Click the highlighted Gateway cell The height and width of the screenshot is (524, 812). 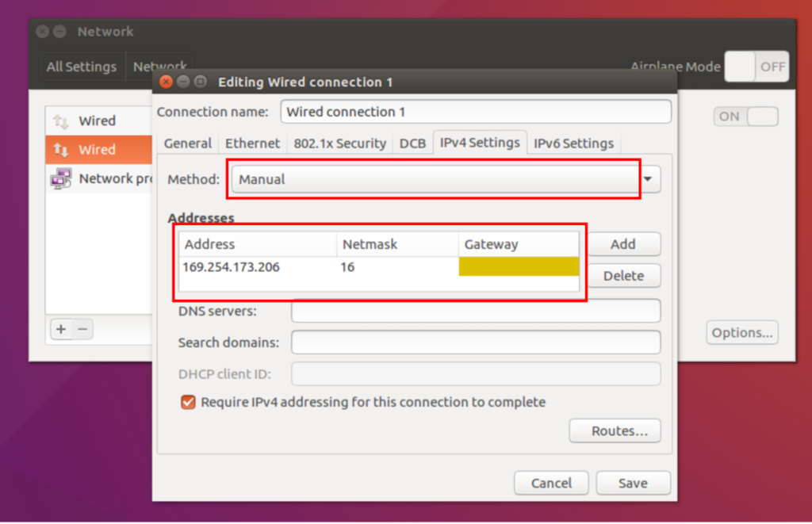point(519,266)
